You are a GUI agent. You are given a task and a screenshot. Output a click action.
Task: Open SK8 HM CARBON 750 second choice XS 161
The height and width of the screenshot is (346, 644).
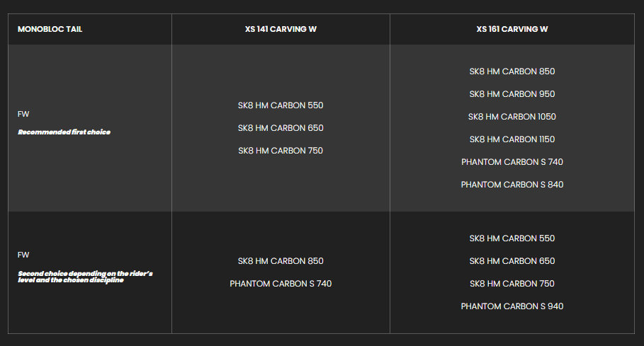(512, 284)
